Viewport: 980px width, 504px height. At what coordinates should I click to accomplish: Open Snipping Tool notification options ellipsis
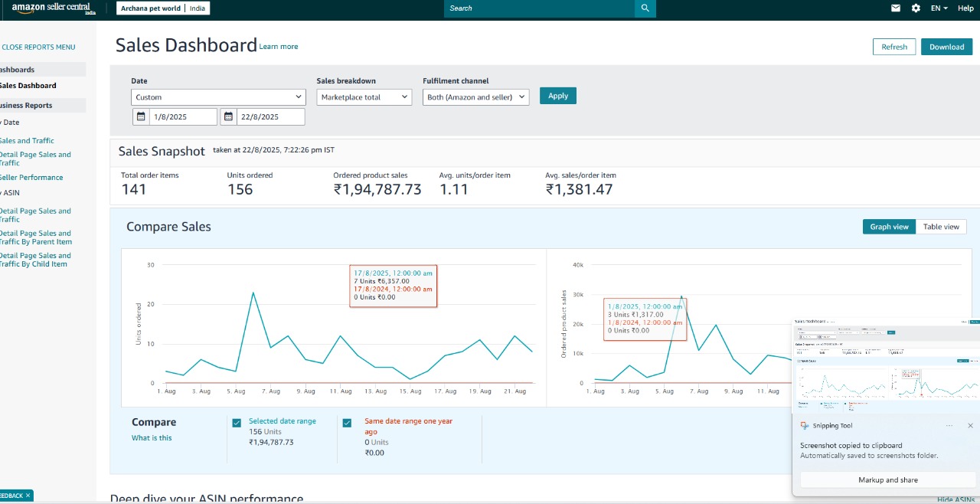(x=949, y=426)
